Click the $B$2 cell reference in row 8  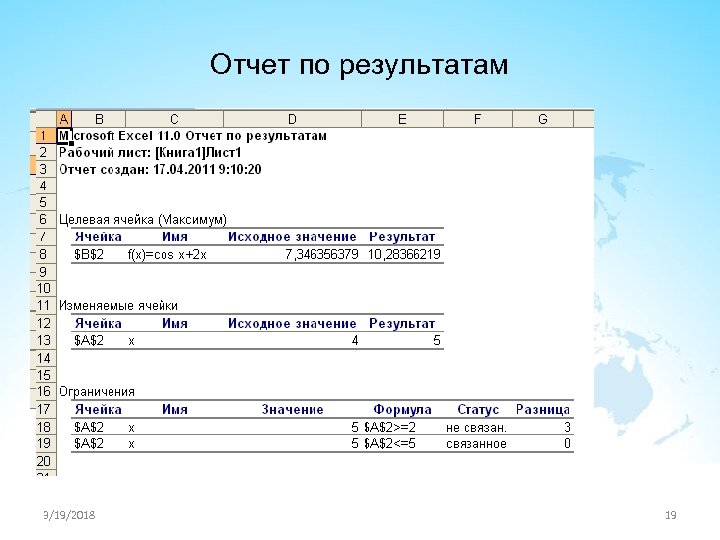click(x=89, y=254)
